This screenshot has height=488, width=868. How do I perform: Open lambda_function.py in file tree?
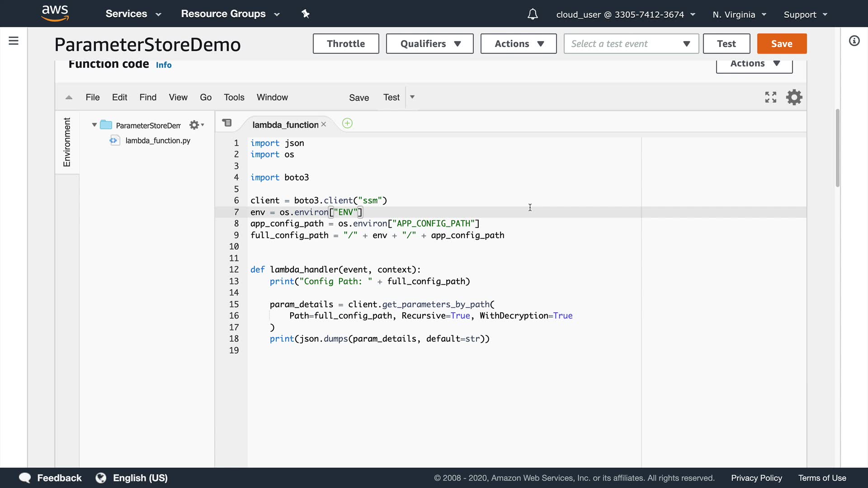158,141
